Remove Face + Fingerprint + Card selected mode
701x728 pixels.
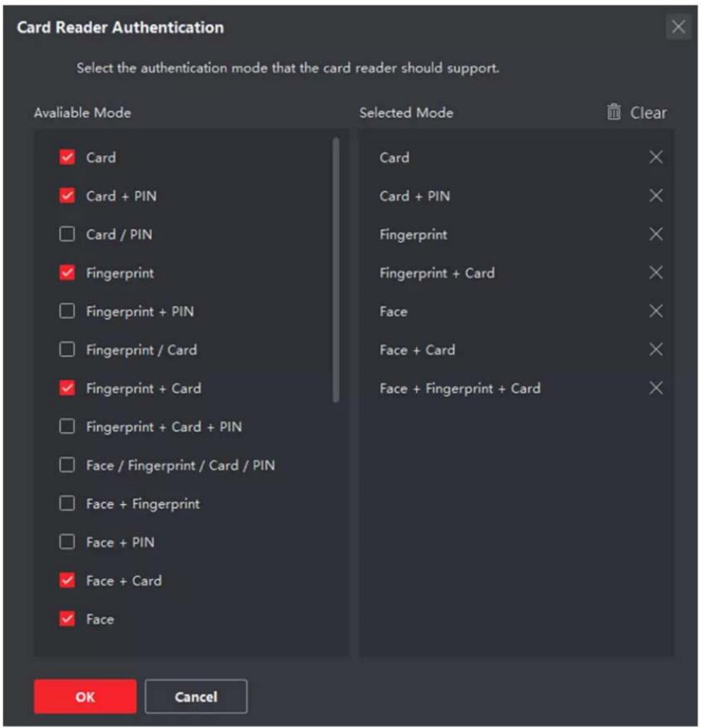click(x=656, y=388)
